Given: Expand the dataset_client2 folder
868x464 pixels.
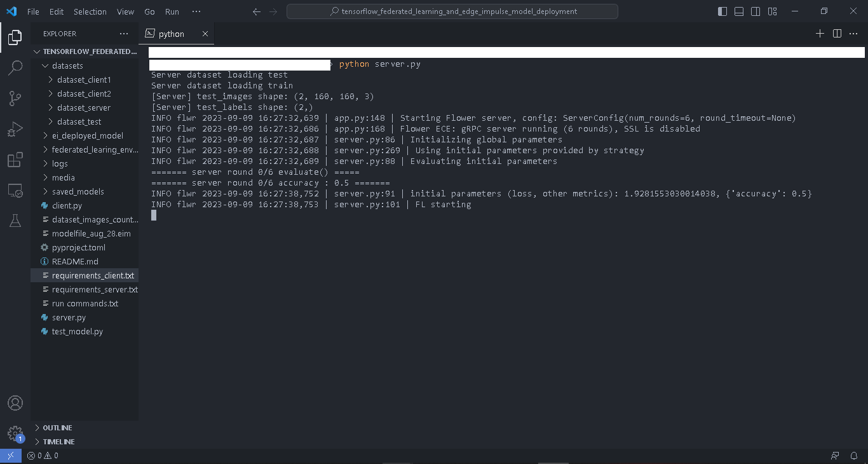Looking at the screenshot, I should (85, 93).
